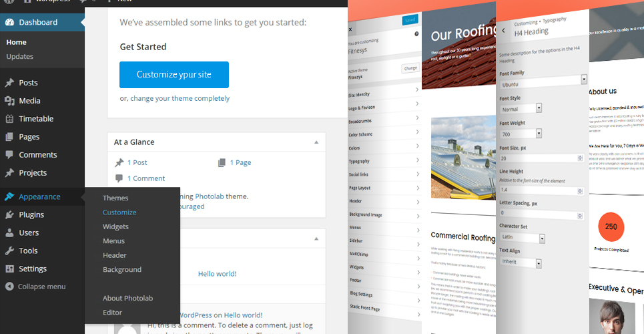This screenshot has height=334, width=644.
Task: Open the Text Align dropdown showing Inherit
Action: click(521, 262)
